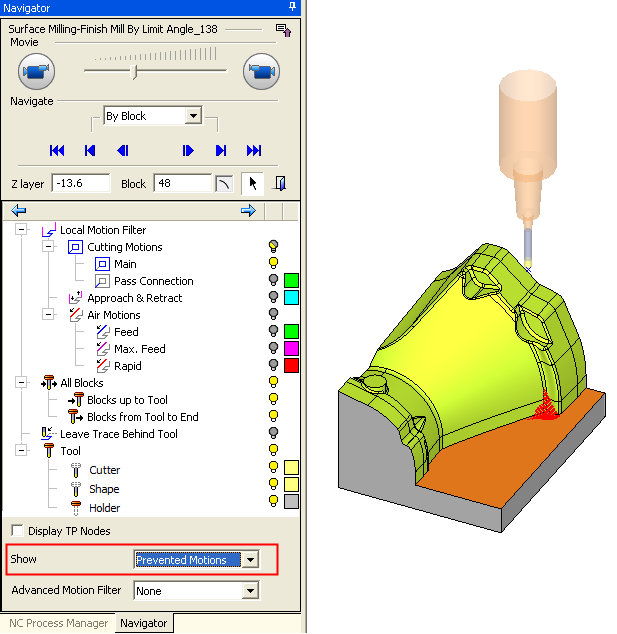Open the By Block navigate dropdown

click(x=193, y=116)
